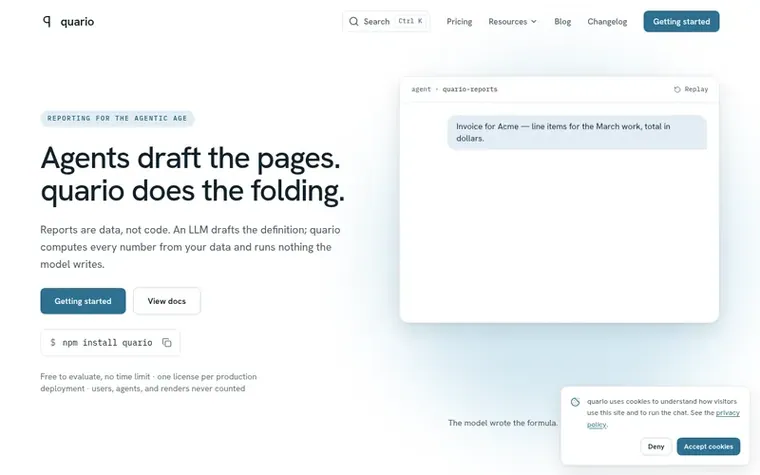Viewport: 760px width, 475px height.
Task: Open the quario home wordmark link
Action: 77,22
